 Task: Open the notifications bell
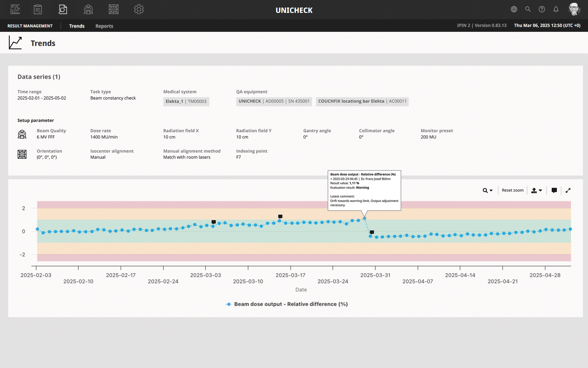556,10
